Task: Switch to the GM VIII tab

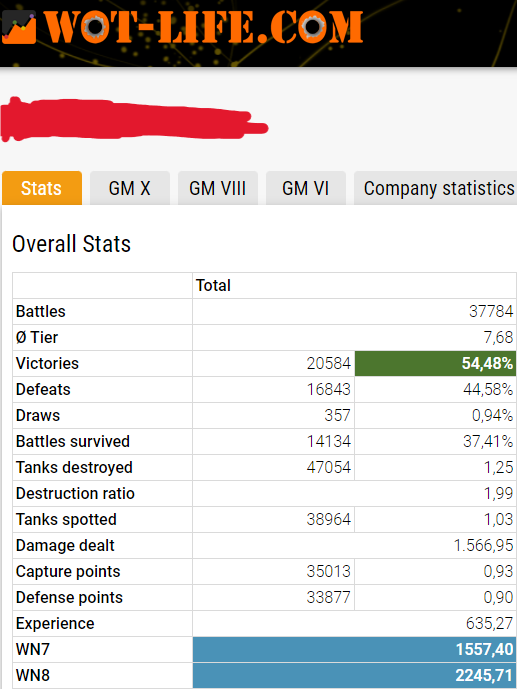Action: click(x=217, y=188)
